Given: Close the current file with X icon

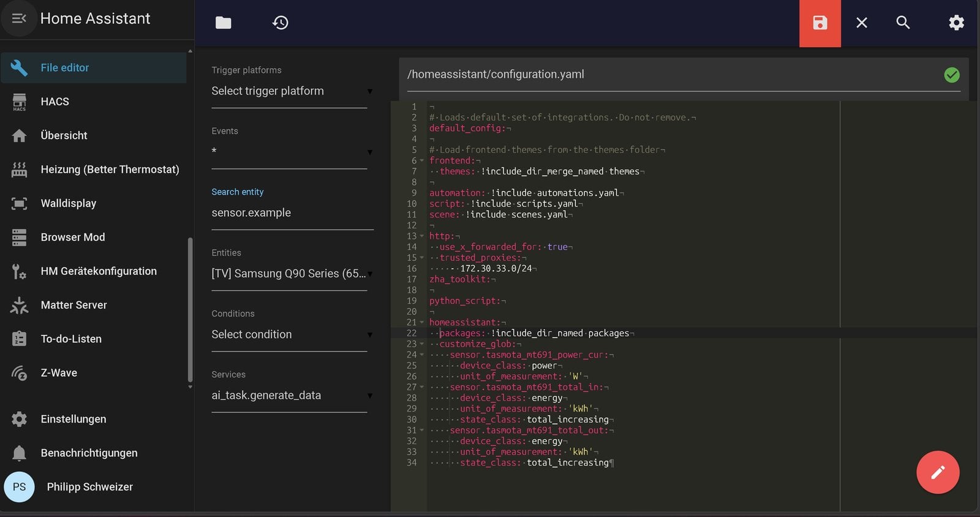Looking at the screenshot, I should [x=862, y=23].
